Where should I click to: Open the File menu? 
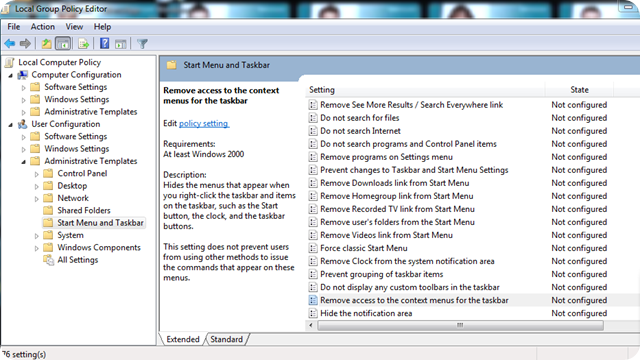tap(13, 27)
